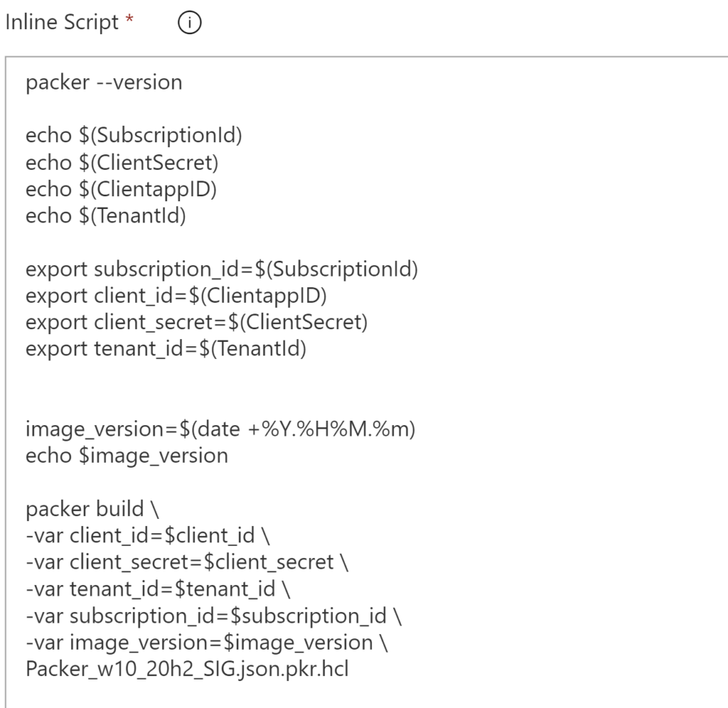Click the 'echo $(ClientSecret)' line

[122, 163]
